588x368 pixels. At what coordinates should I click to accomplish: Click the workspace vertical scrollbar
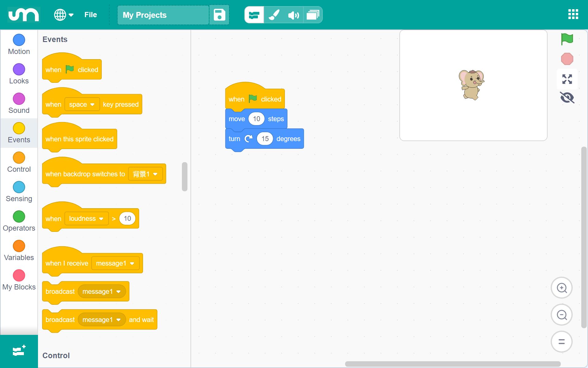tap(584, 238)
